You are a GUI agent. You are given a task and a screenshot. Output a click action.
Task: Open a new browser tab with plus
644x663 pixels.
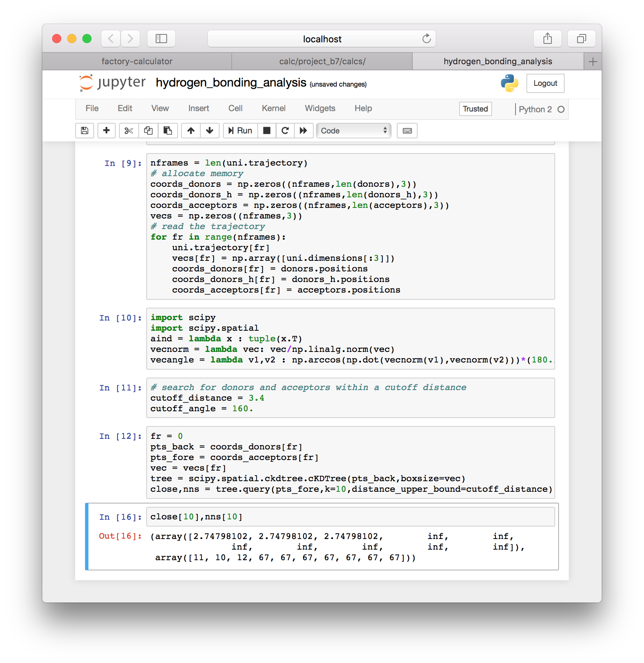(593, 62)
